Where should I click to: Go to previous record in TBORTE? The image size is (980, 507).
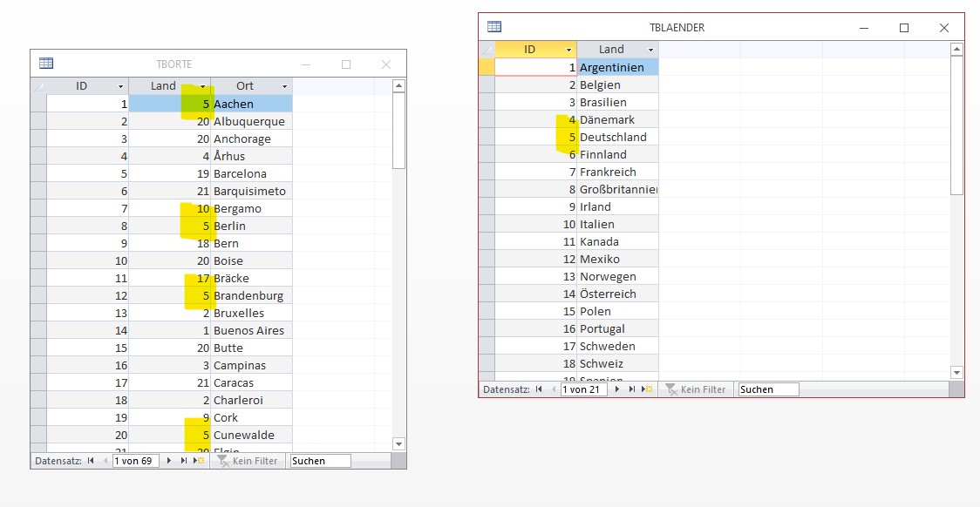point(105,461)
